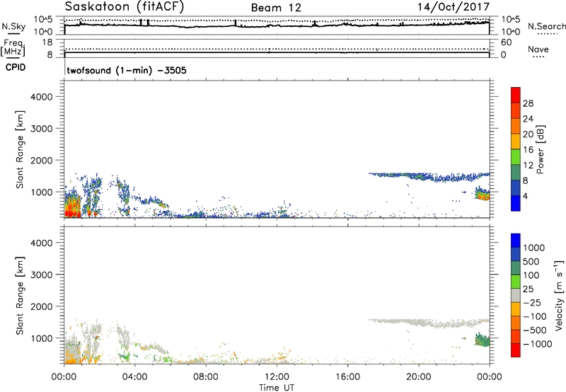The image size is (566, 392).
Task: Pick the Power colorbar segment between 16 and 20
Action: pos(516,141)
